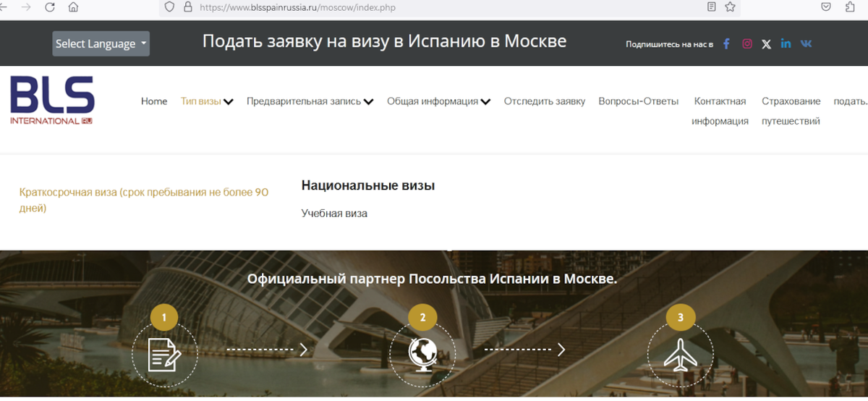This screenshot has height=401, width=868.
Task: Open BLS Instagram page icon
Action: tap(747, 43)
